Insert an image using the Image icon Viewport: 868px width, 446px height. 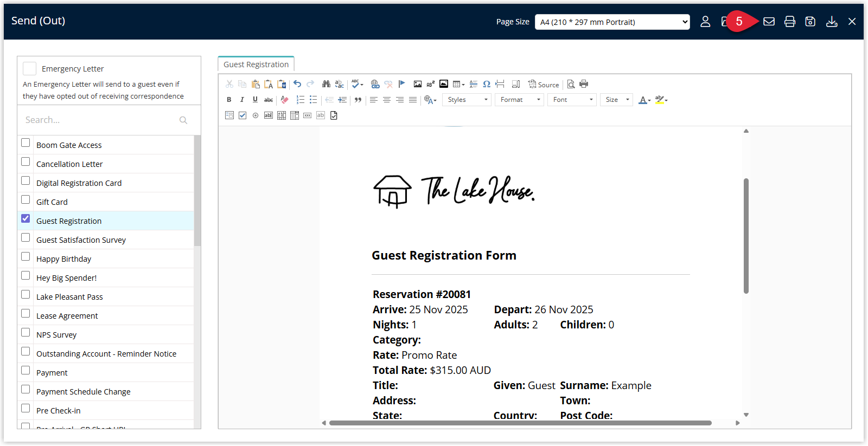tap(418, 84)
